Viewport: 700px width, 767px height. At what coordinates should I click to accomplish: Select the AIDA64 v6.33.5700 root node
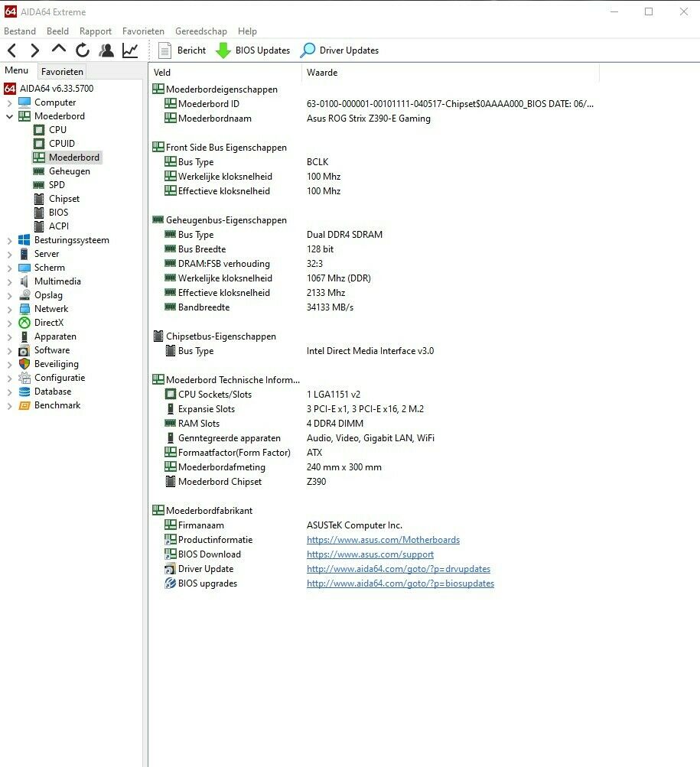click(x=57, y=89)
